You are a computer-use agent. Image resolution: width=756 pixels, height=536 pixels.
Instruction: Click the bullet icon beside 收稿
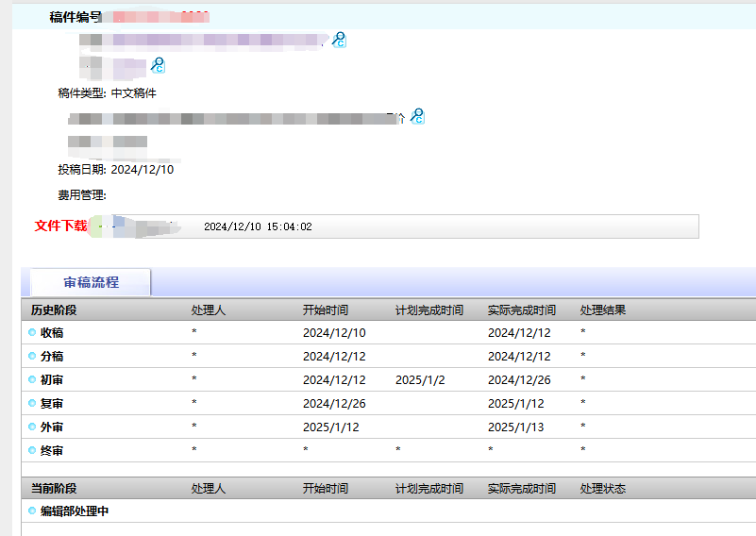32,333
